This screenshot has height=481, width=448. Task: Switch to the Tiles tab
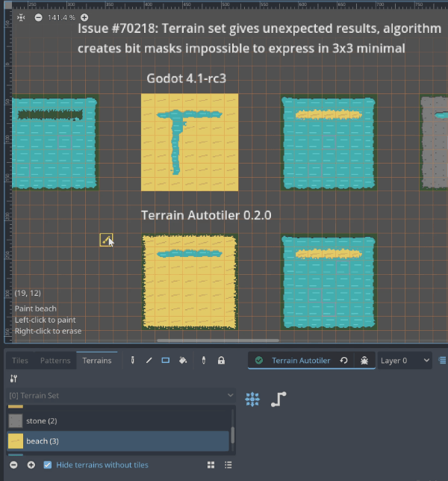[20, 361]
